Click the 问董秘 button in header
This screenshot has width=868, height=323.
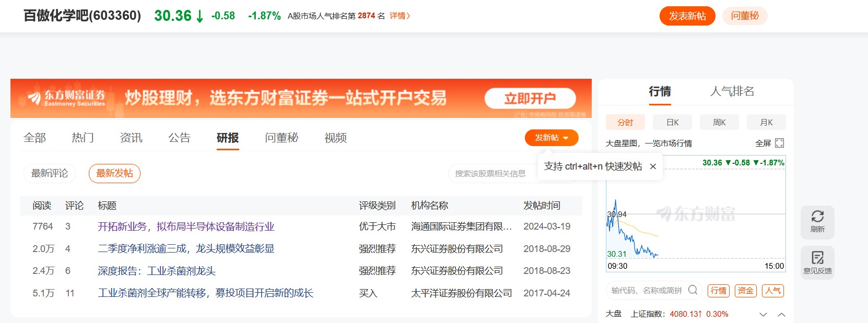coord(745,16)
